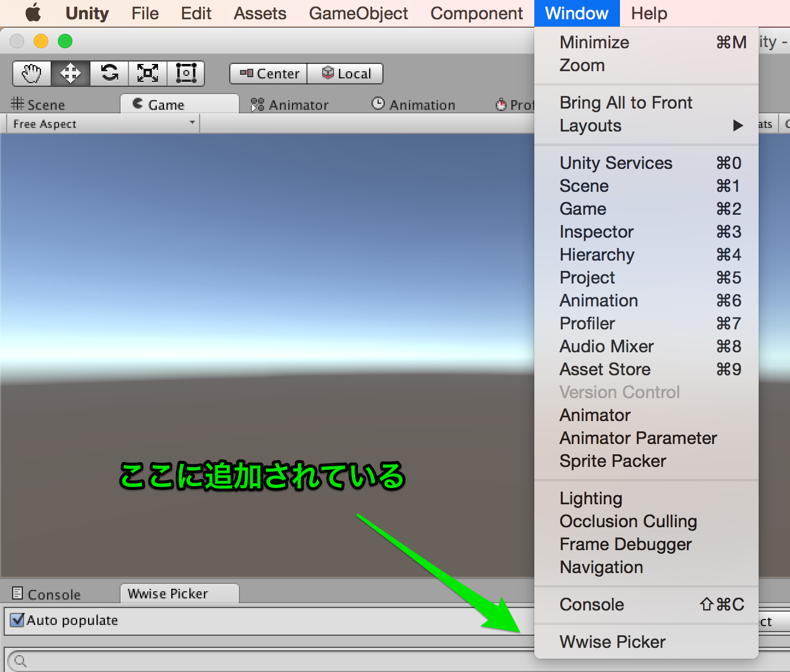Open the File menu
790x672 pixels.
[145, 13]
